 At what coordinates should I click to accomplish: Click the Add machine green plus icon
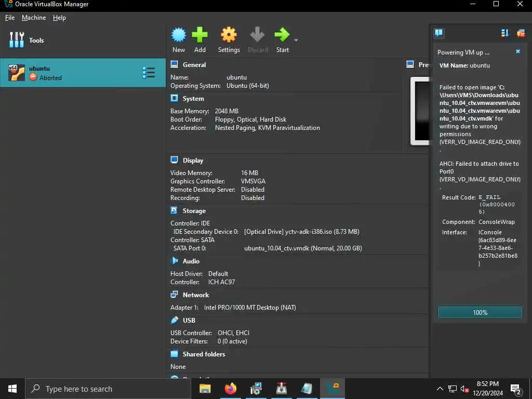click(199, 35)
